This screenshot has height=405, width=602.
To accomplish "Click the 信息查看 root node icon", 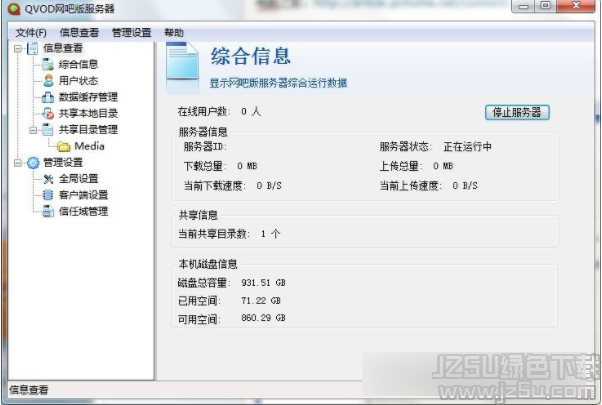I will tap(33, 48).
